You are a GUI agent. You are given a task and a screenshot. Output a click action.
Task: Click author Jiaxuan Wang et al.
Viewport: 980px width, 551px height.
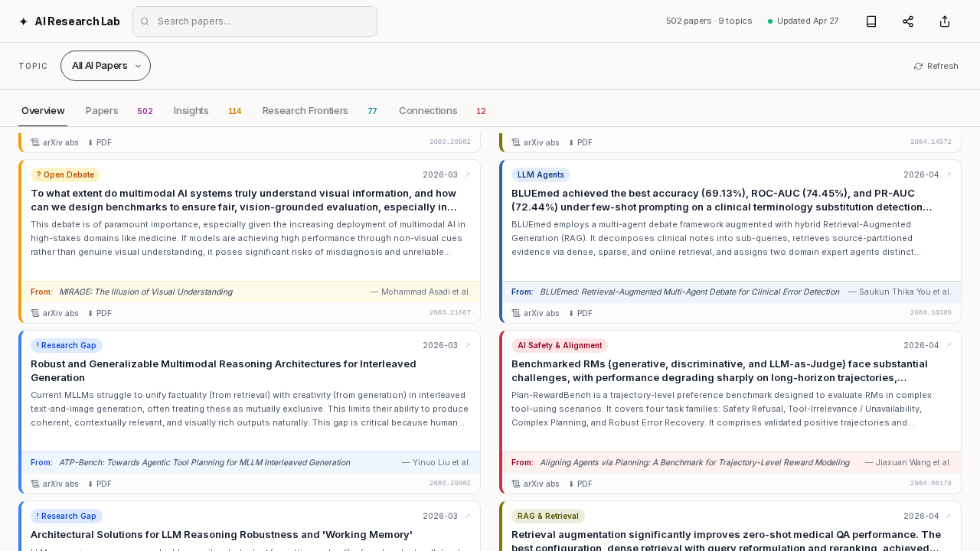908,462
